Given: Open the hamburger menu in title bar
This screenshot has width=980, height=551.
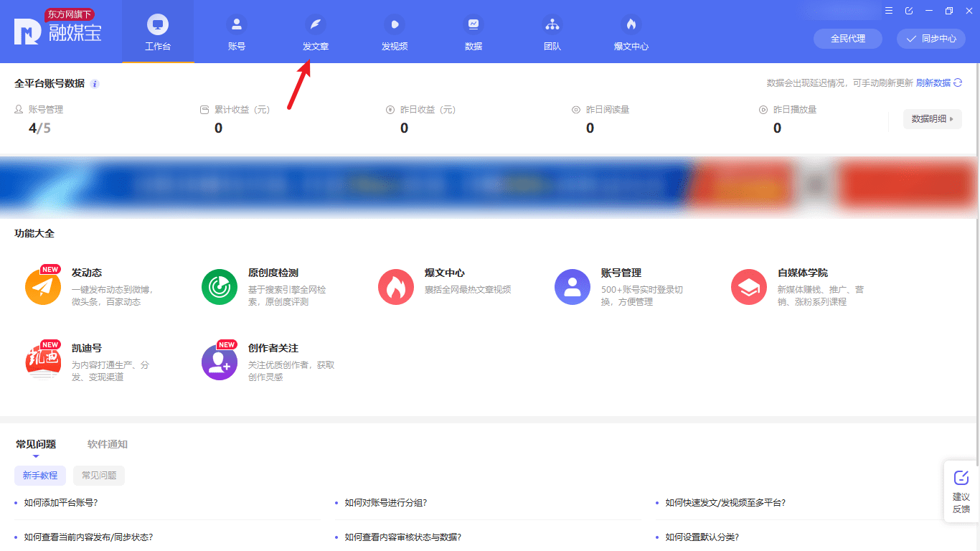Looking at the screenshot, I should [x=889, y=11].
